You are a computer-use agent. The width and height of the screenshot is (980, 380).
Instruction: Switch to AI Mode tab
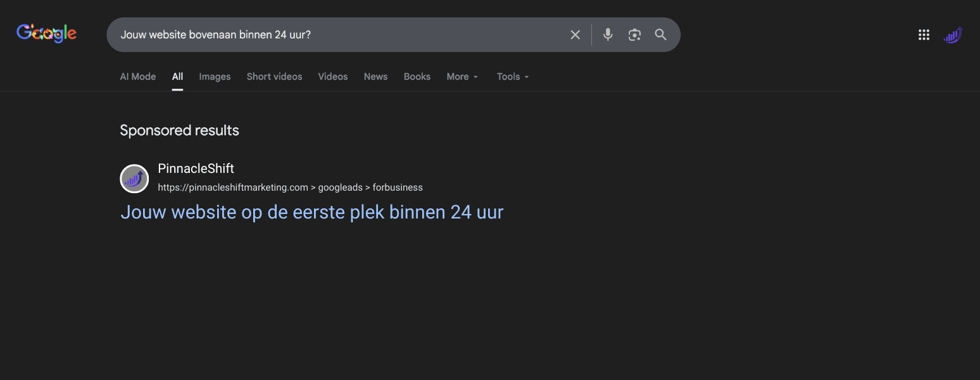point(138,77)
